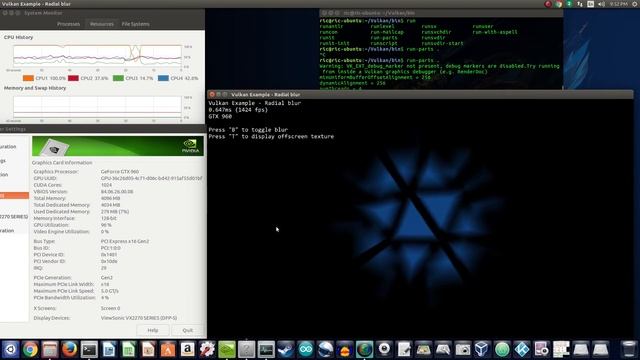Open NVIDIA Settings green dock icon

click(x=227, y=349)
